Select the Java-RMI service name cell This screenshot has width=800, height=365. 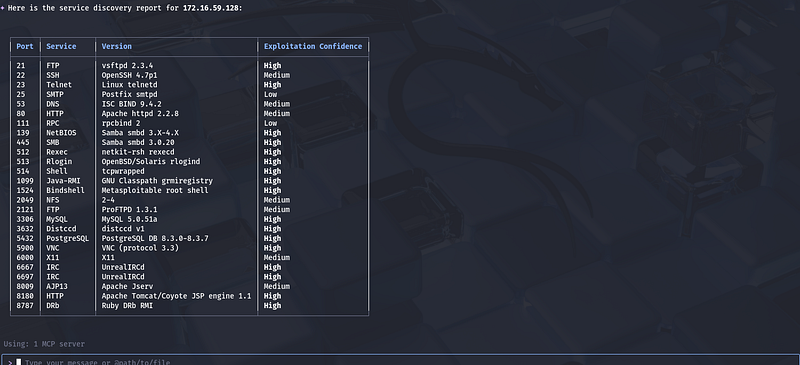[64, 181]
